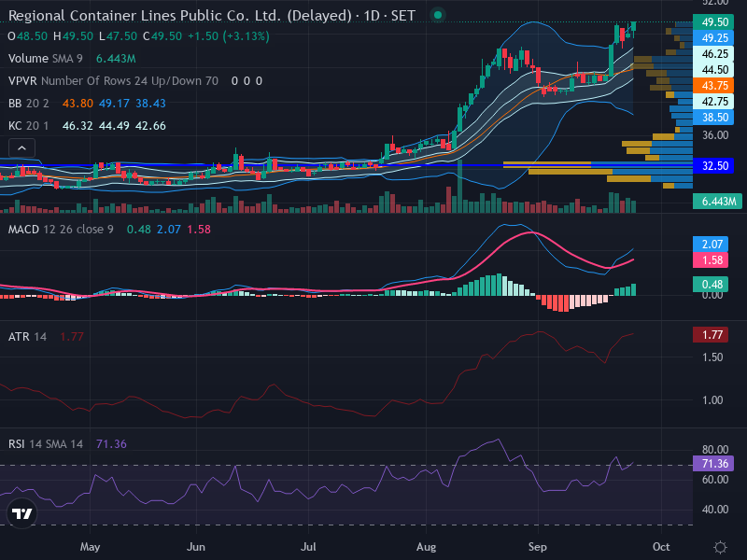Click the Sep label on time axis

click(x=538, y=547)
